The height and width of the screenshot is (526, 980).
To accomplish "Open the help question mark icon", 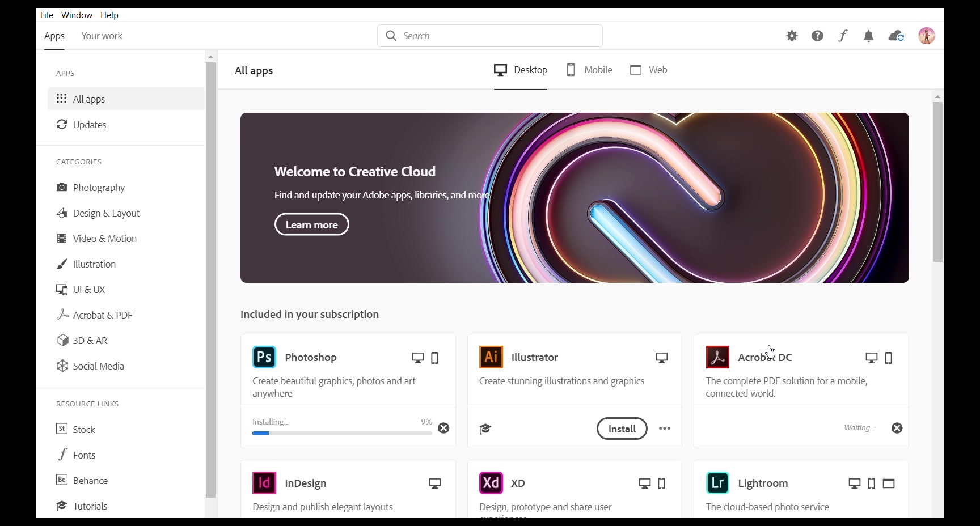I will click(x=817, y=36).
